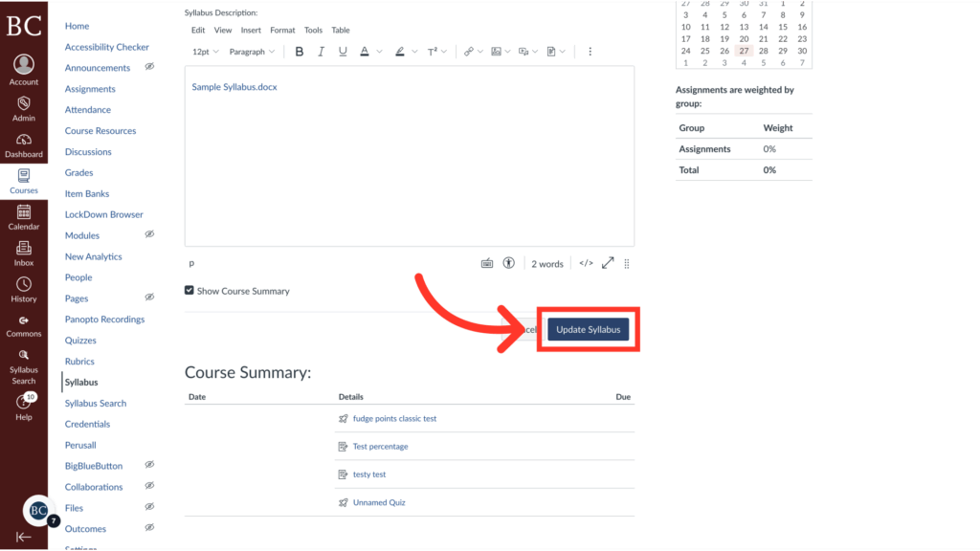Open the text color picker swatch
The image size is (980, 551).
point(365,52)
